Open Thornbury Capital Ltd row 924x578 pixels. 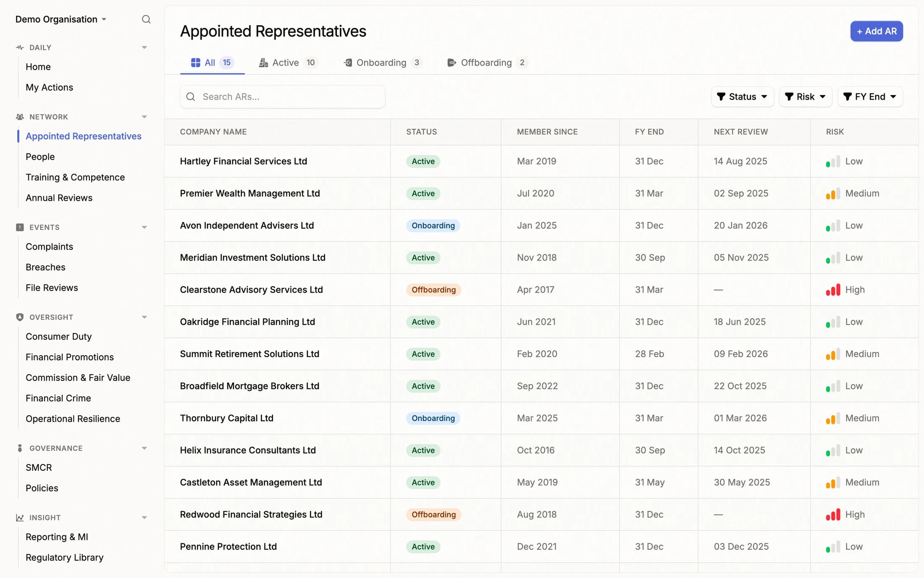click(x=541, y=418)
